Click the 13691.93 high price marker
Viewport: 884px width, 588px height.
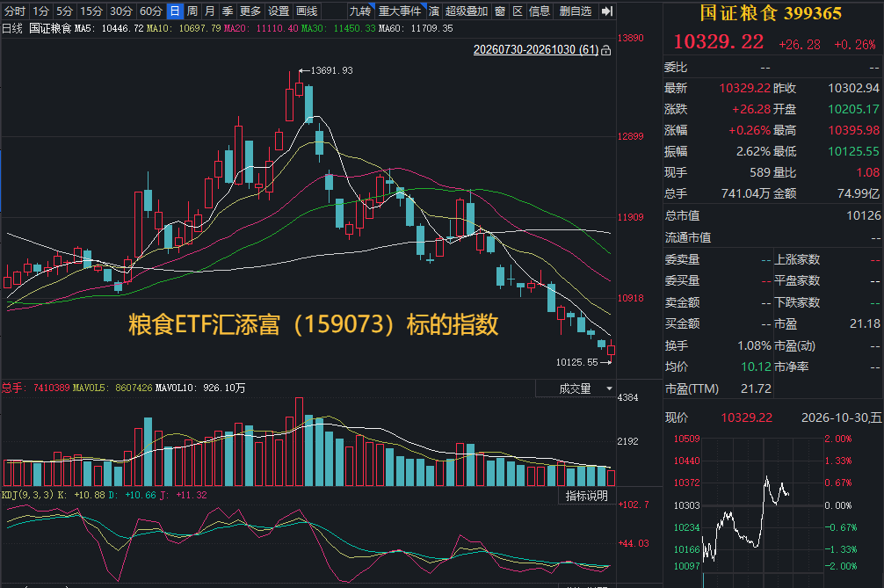tap(331, 70)
